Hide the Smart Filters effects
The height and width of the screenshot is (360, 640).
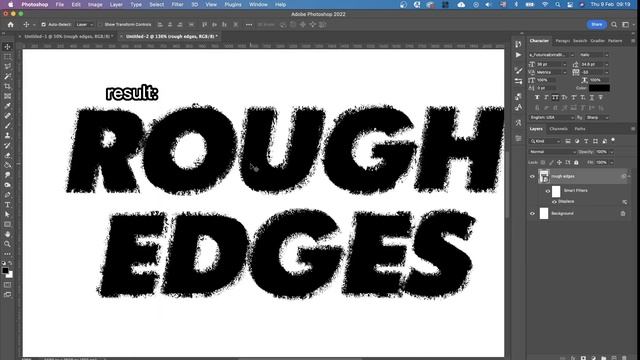pos(548,191)
